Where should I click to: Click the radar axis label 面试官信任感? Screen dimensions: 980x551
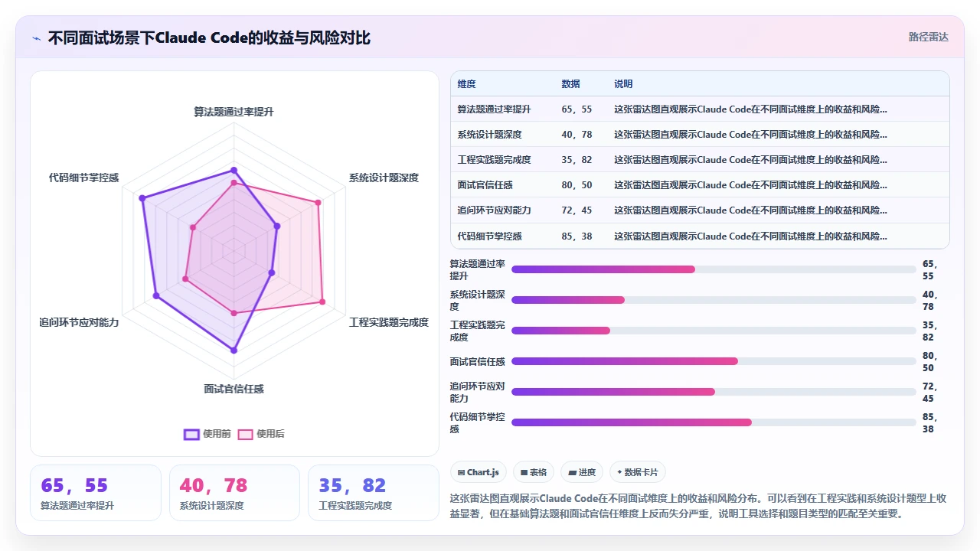click(x=234, y=389)
